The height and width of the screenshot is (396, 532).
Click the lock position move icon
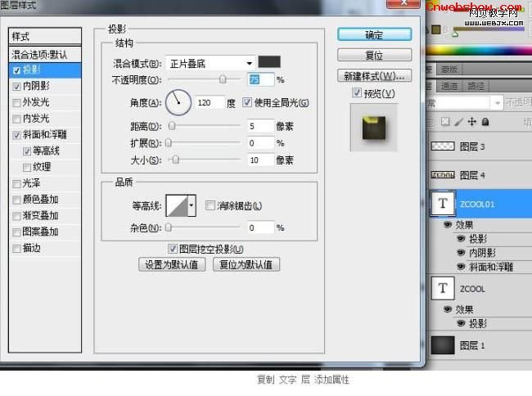(471, 121)
